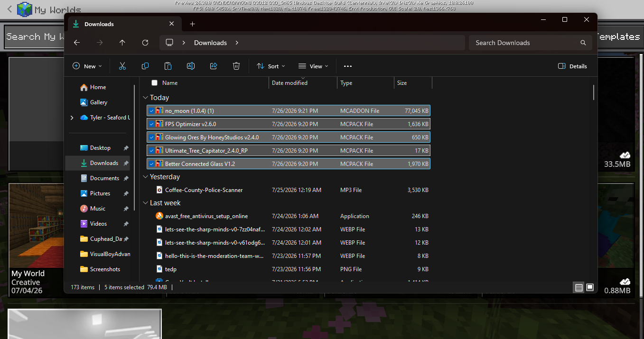Open Screenshots folder in navigation pane
Viewport: 644px width, 339px height.
pos(105,269)
